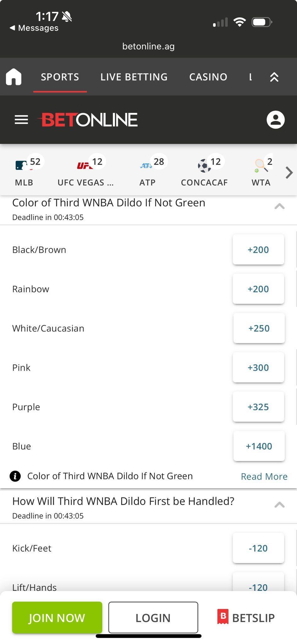Click the info icon beside market description

pyautogui.click(x=15, y=476)
